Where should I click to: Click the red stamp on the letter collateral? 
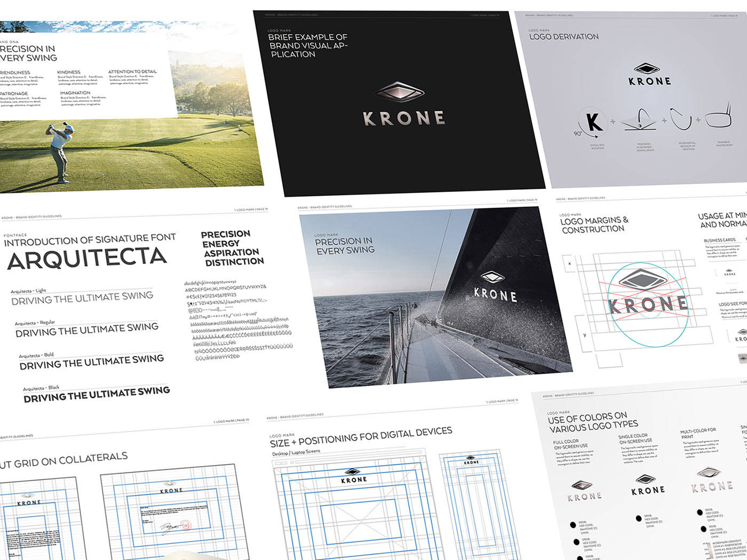point(184,525)
